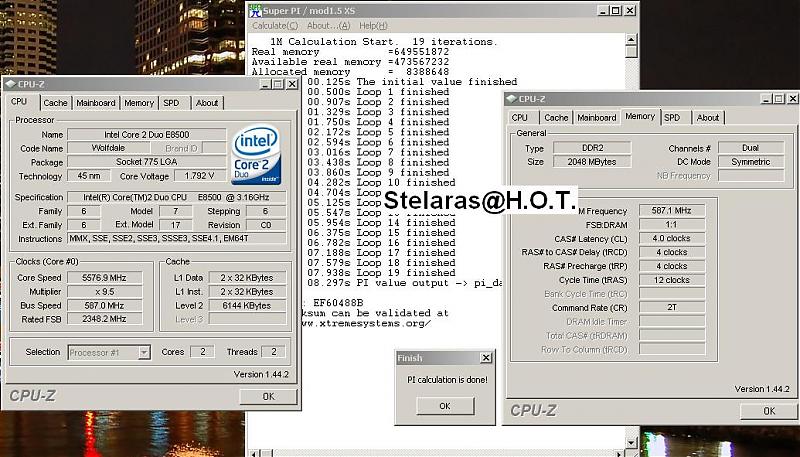Open About tab in left CPU-Z window
The height and width of the screenshot is (457, 800).
(207, 103)
